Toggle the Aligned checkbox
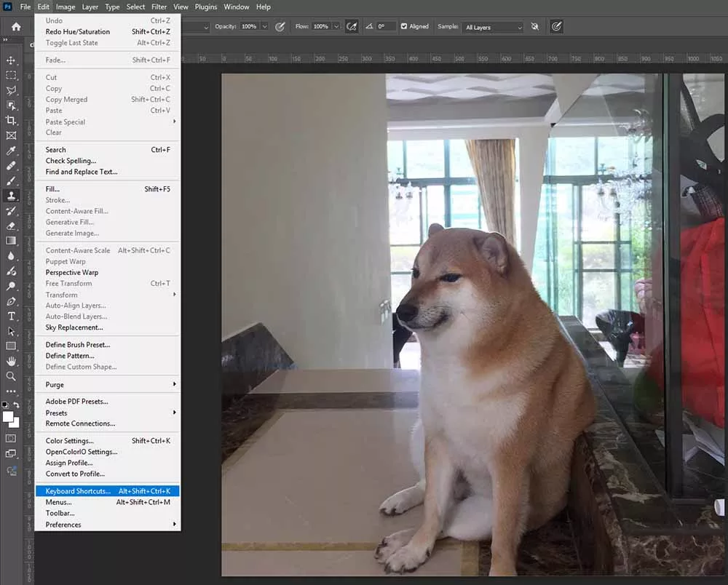The width and height of the screenshot is (728, 585). pyautogui.click(x=404, y=26)
